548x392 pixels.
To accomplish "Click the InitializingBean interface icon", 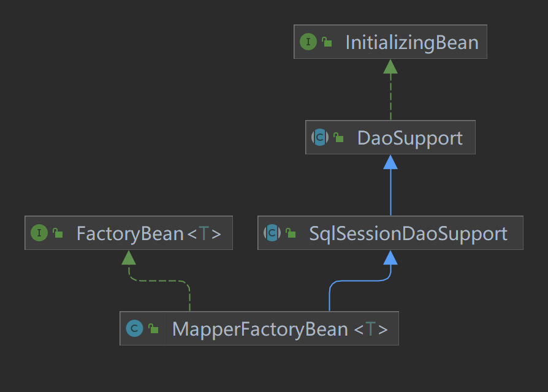I will 308,42.
